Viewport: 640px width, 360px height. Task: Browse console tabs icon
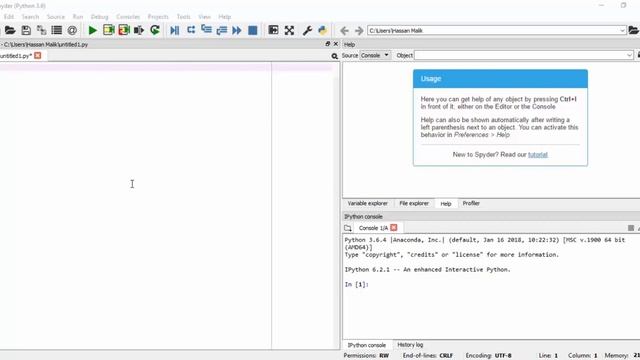point(348,228)
